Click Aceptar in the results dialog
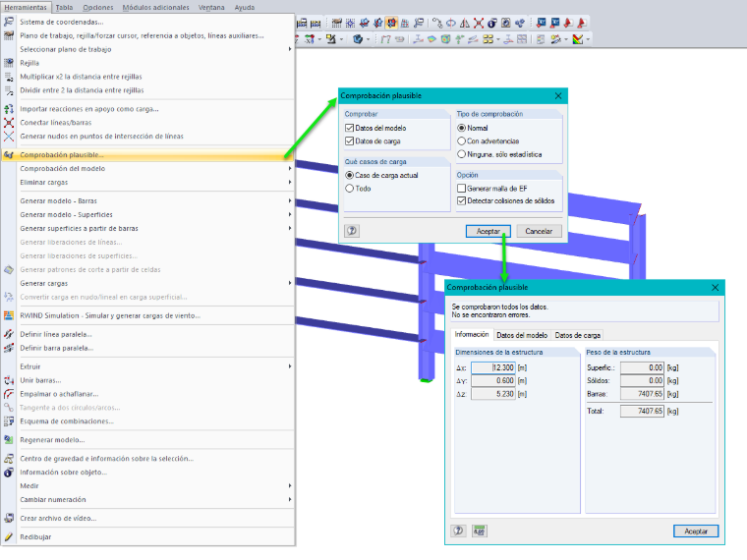The width and height of the screenshot is (747, 560). tap(696, 531)
